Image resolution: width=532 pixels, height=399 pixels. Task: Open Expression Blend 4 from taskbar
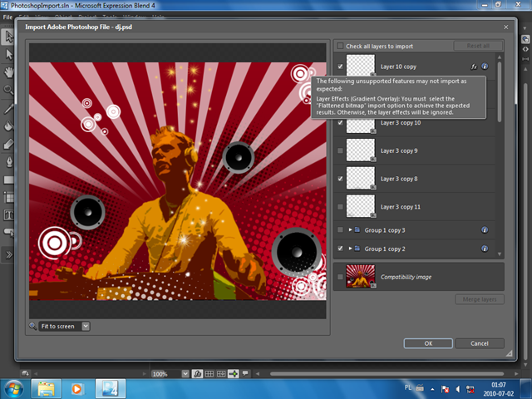click(111, 389)
